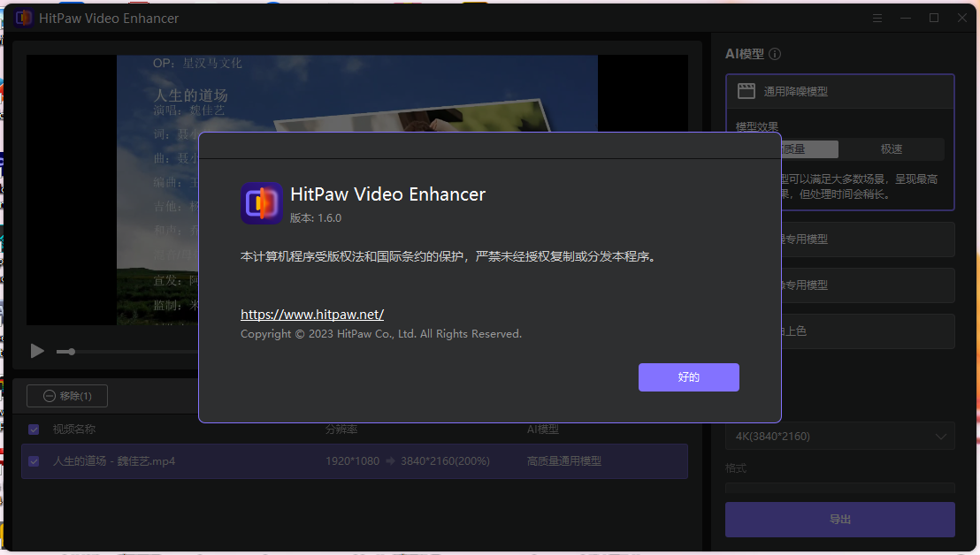Click the 视频名称 column header

pyautogui.click(x=73, y=430)
